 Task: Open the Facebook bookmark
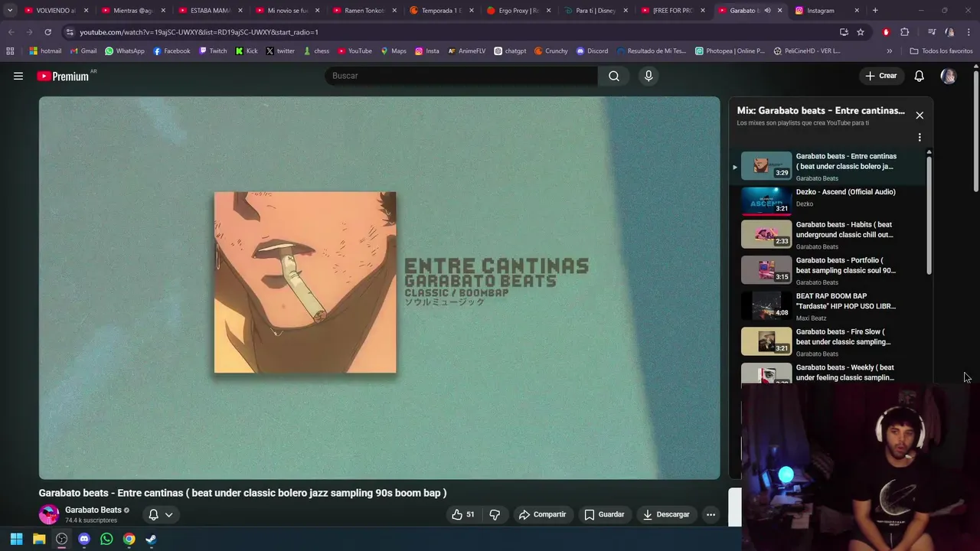171,51
